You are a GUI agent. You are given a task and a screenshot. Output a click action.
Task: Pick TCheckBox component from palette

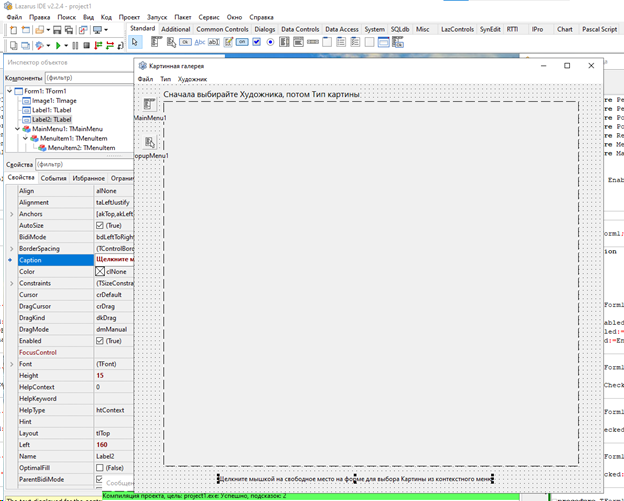click(x=257, y=42)
